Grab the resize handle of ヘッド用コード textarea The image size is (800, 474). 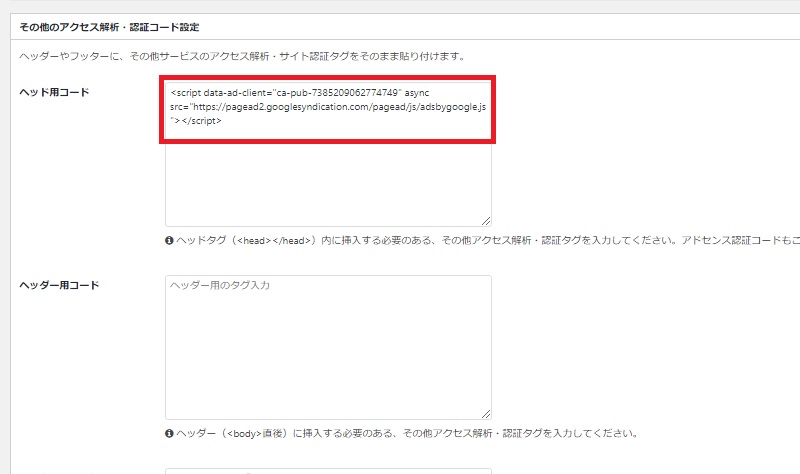tap(486, 221)
